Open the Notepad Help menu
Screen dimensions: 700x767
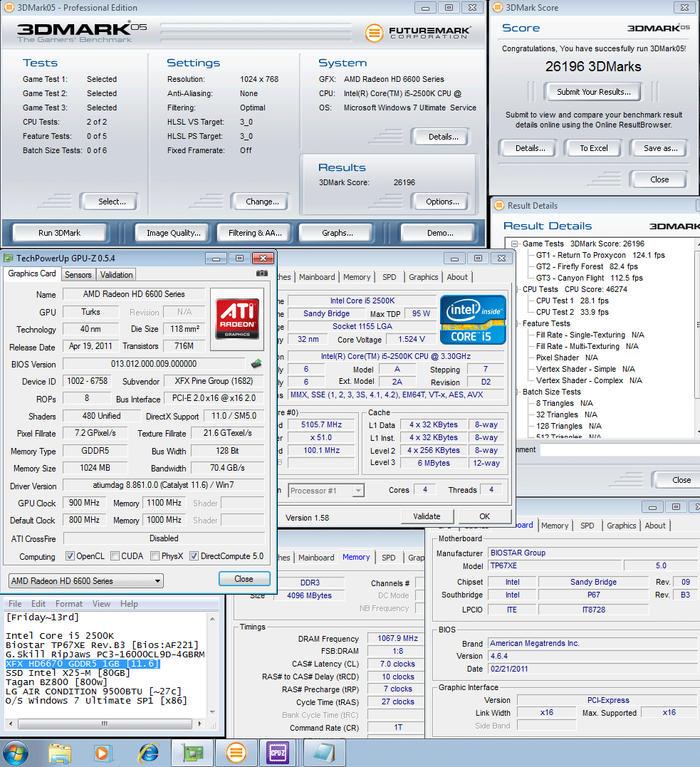coord(129,604)
